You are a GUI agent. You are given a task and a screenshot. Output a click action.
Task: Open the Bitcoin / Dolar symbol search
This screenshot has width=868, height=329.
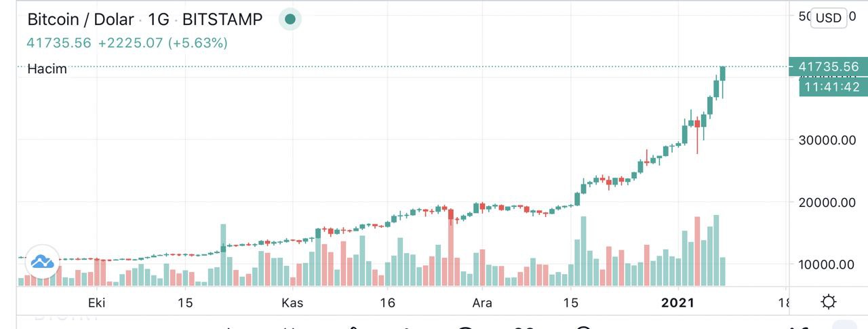(80, 19)
